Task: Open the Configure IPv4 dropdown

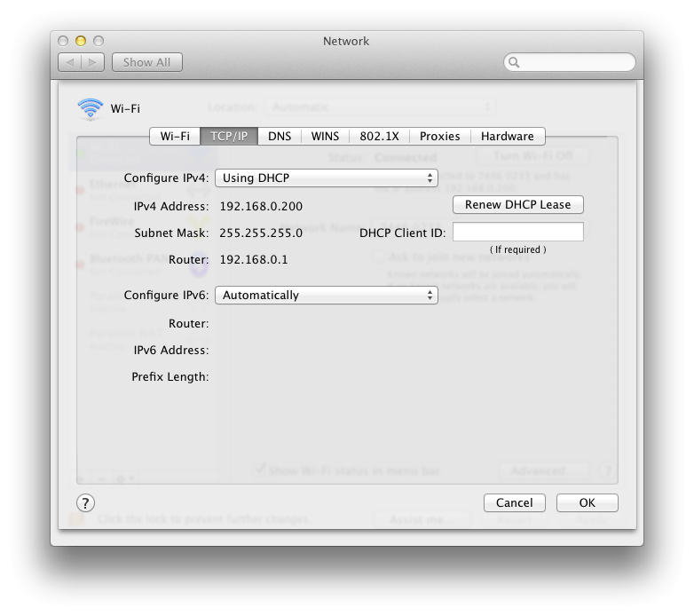Action: click(327, 178)
